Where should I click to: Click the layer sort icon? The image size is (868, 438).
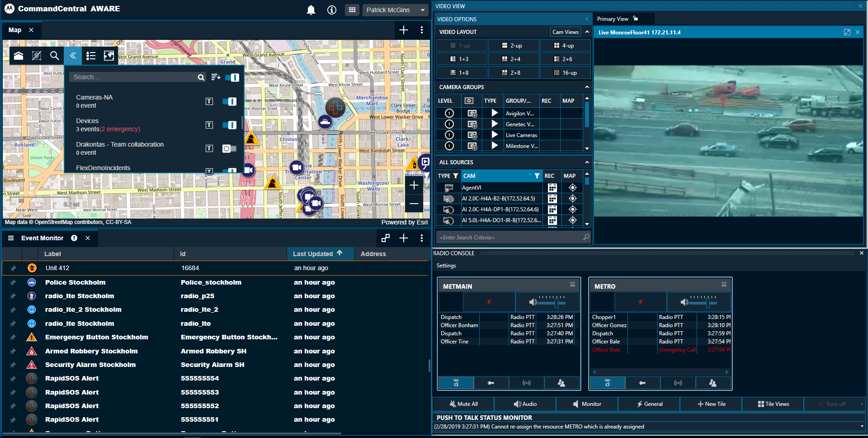click(216, 77)
